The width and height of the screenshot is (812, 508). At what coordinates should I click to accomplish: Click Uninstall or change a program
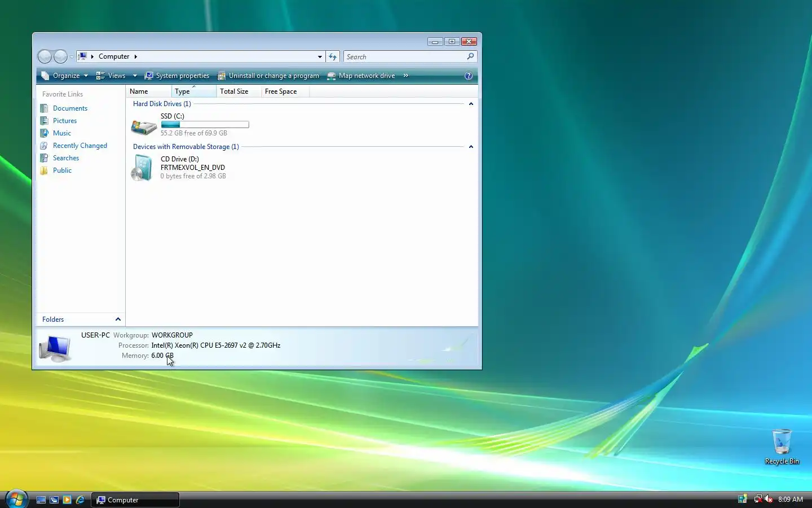(x=268, y=76)
